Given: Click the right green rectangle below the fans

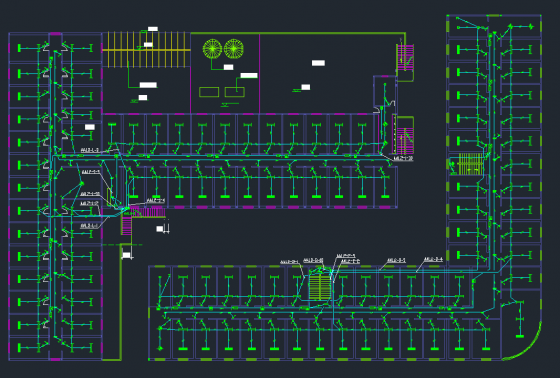Looking at the screenshot, I should pyautogui.click(x=235, y=92).
